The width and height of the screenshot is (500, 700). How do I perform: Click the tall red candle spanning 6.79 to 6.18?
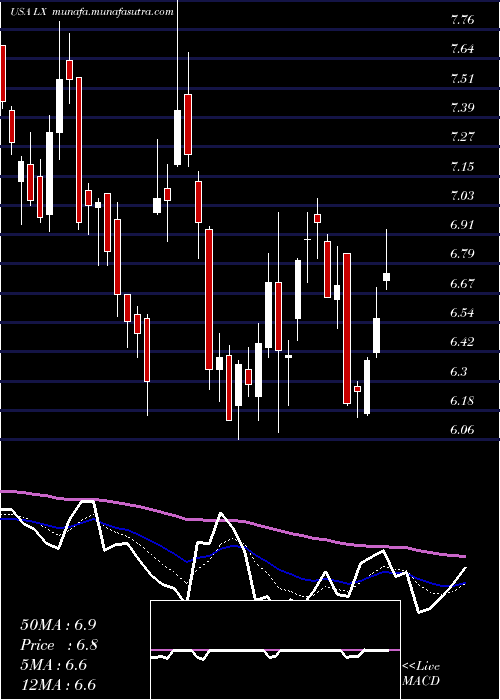pyautogui.click(x=347, y=328)
